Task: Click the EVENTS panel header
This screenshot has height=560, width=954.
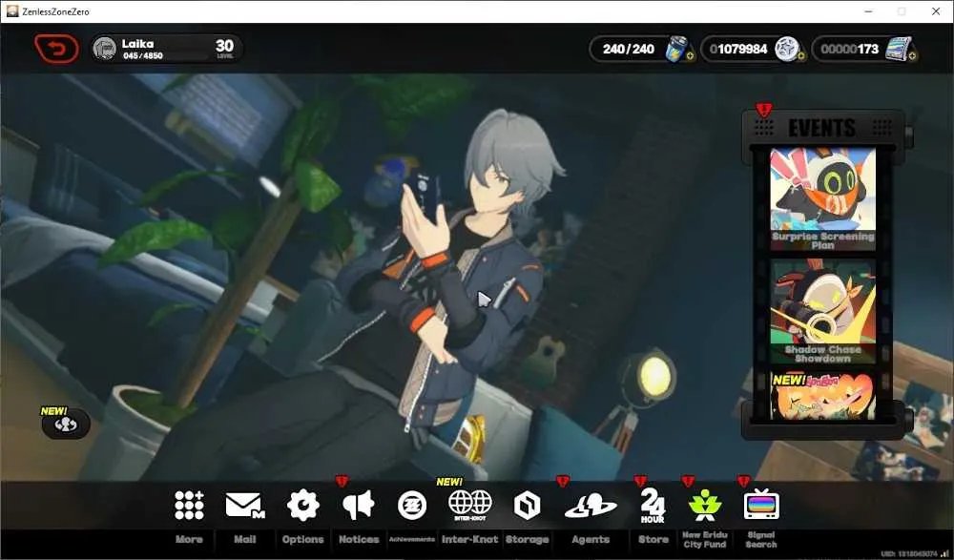Action: pyautogui.click(x=822, y=128)
